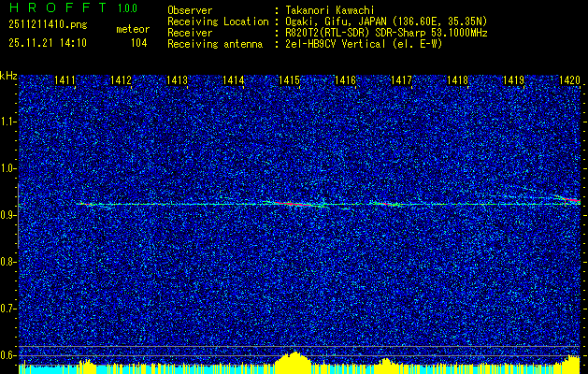The width and height of the screenshot is (588, 374).
Task: Click the 1414 time marker
Action: point(233,79)
